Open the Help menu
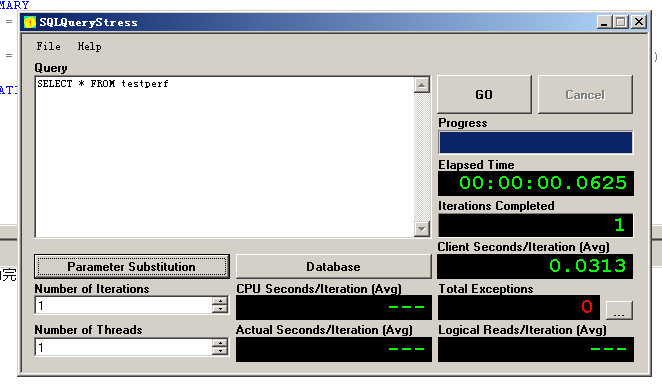Screen dimensions: 662x387 click(x=89, y=46)
